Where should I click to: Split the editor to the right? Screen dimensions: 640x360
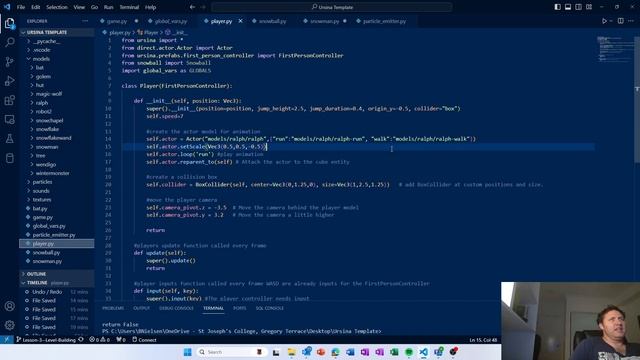tap(620, 21)
